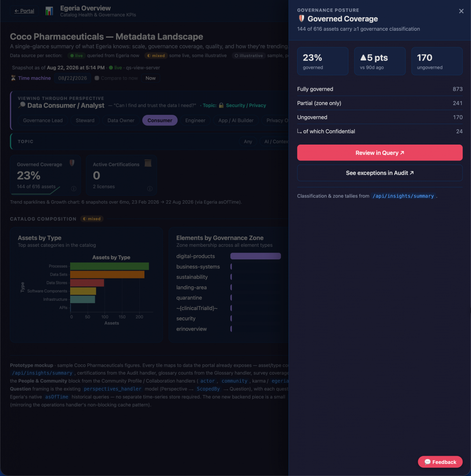Click the actor code link
The width and height of the screenshot is (471, 476).
(208, 381)
